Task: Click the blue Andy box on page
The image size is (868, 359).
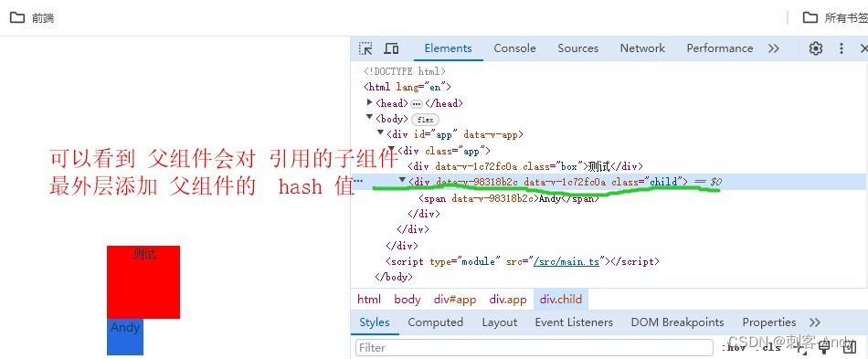Action: coord(125,337)
